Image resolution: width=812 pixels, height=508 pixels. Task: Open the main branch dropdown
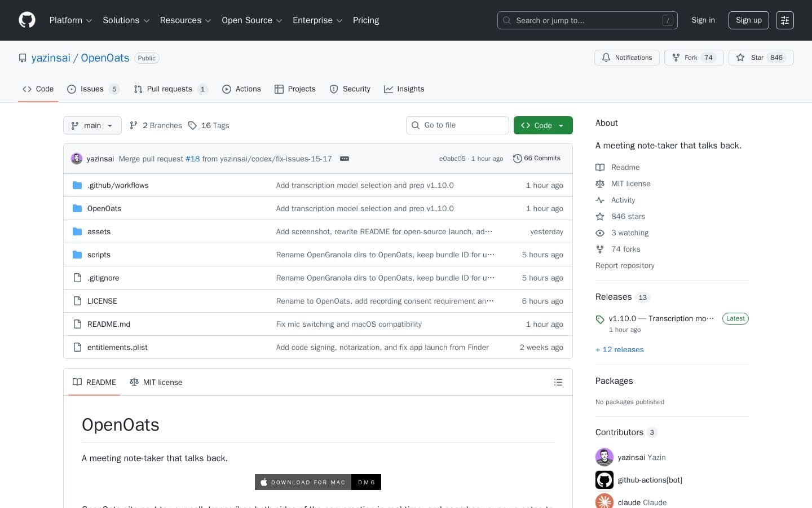tap(92, 125)
